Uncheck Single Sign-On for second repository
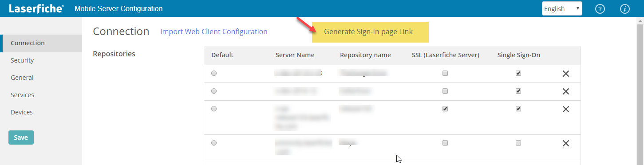Screen dimensions: 644x165 pos(518,91)
